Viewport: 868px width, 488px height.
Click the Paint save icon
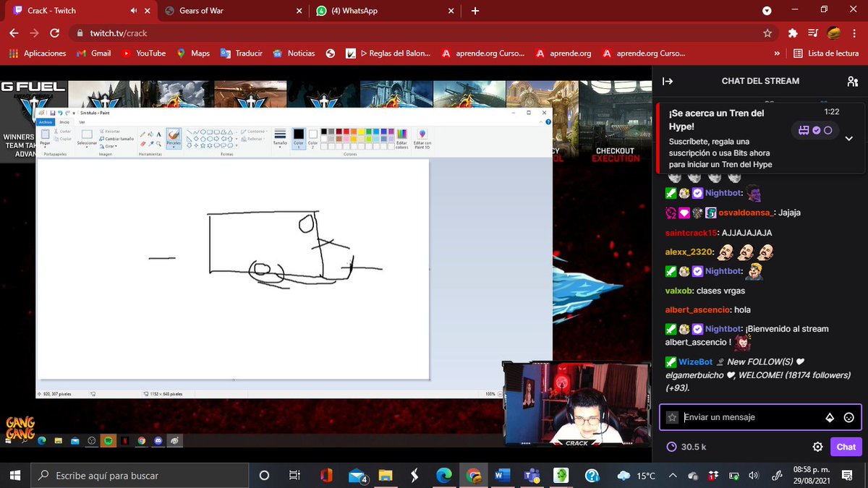pos(53,113)
